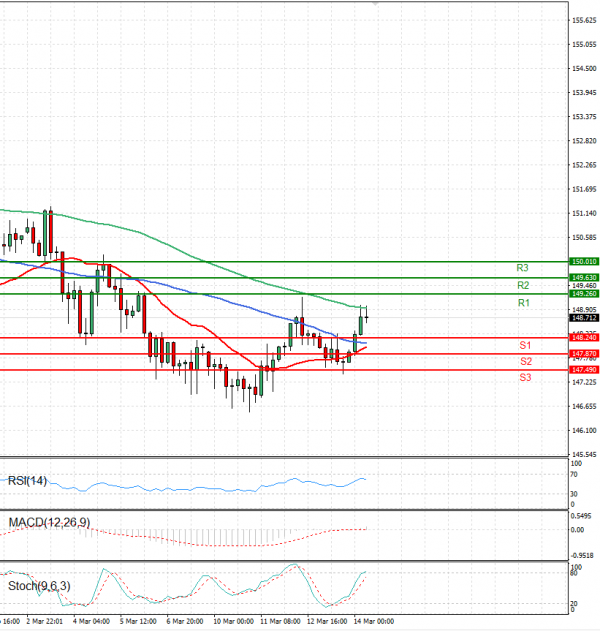Viewport: 600px width, 631px height.
Task: Click the 154.500 price axis value
Action: 584,68
